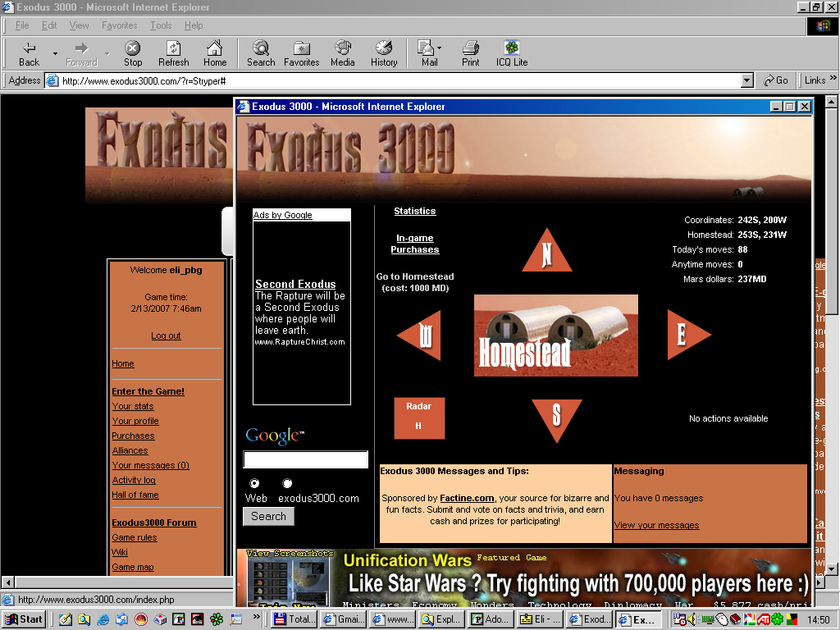This screenshot has height=630, width=840.
Task: Move South with the S arrow
Action: (x=557, y=418)
